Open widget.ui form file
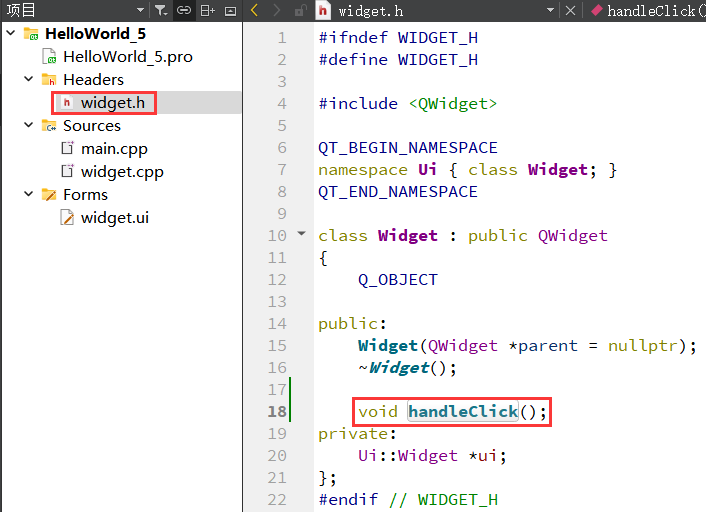 point(115,217)
